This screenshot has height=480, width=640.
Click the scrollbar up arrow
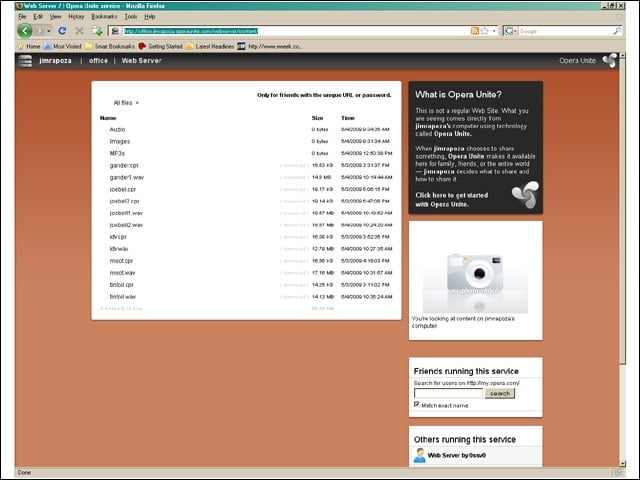(x=622, y=56)
